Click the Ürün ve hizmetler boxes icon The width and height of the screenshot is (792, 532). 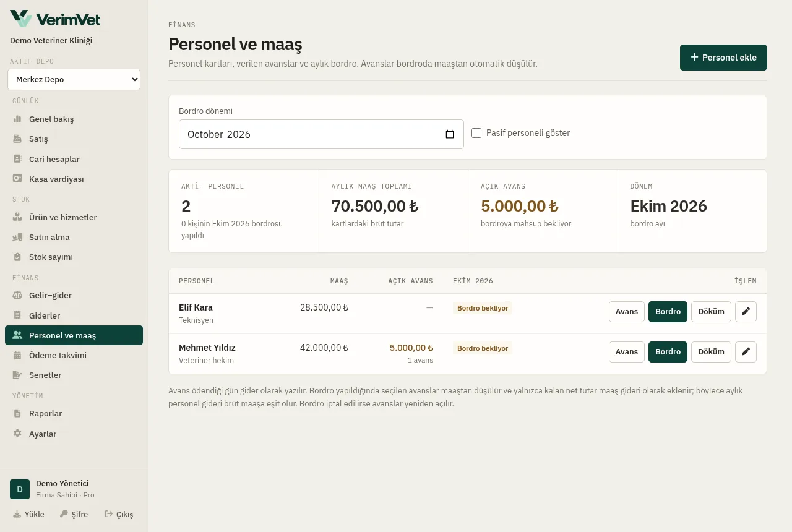pos(17,217)
